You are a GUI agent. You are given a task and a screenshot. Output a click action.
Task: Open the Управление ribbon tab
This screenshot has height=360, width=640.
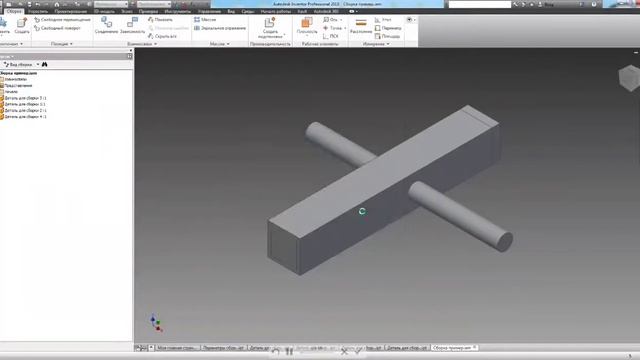(209, 11)
